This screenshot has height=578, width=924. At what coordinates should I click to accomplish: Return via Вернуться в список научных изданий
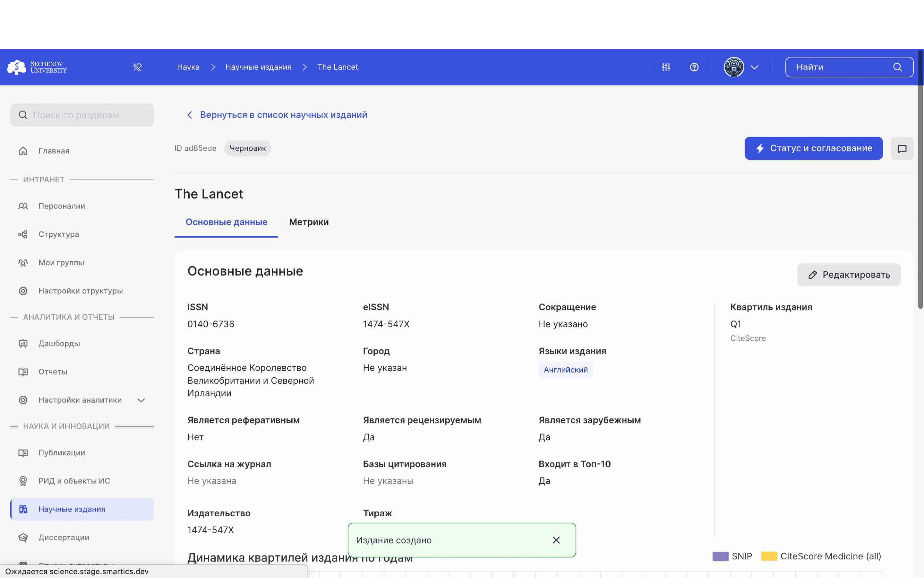[284, 115]
